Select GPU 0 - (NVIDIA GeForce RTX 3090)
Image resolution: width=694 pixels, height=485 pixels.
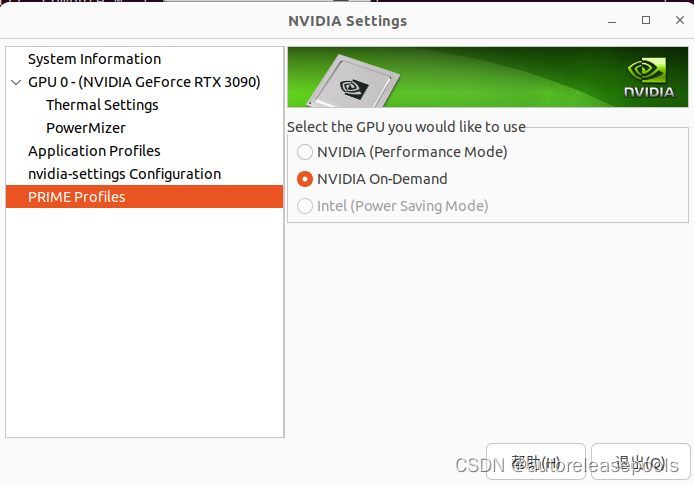(x=144, y=82)
